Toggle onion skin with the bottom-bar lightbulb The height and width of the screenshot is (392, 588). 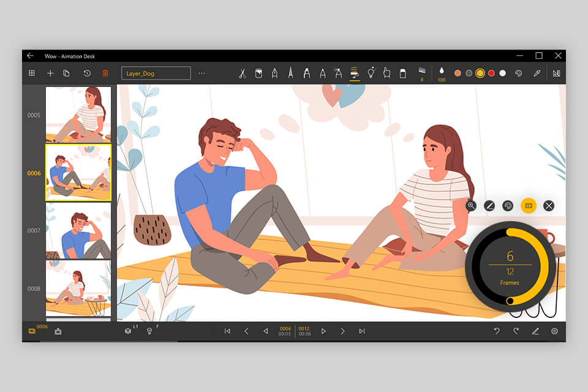[150, 331]
